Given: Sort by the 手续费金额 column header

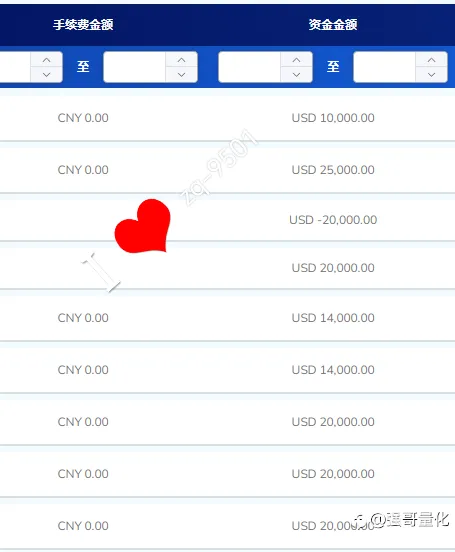Looking at the screenshot, I should pyautogui.click(x=83, y=25).
